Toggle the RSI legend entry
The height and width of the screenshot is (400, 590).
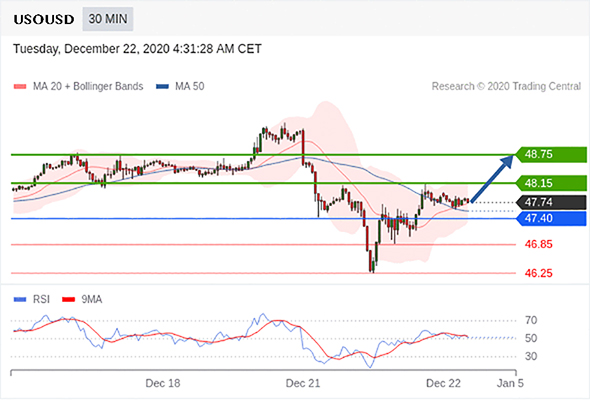click(x=32, y=300)
